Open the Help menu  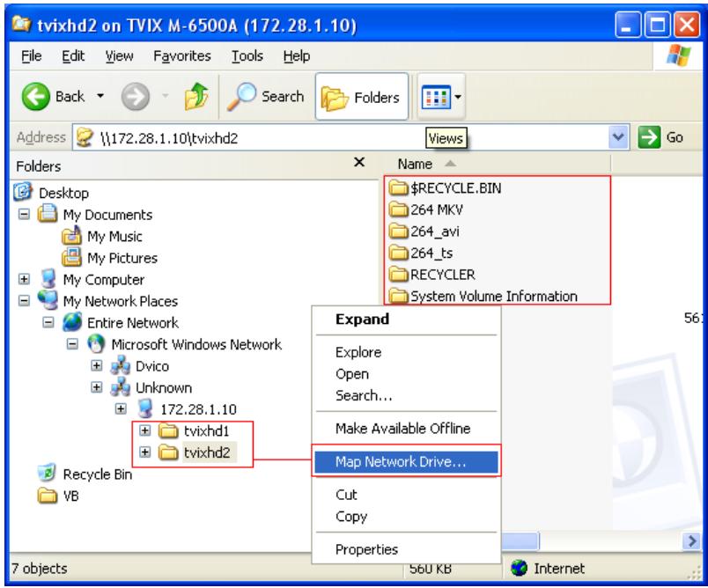pos(297,56)
